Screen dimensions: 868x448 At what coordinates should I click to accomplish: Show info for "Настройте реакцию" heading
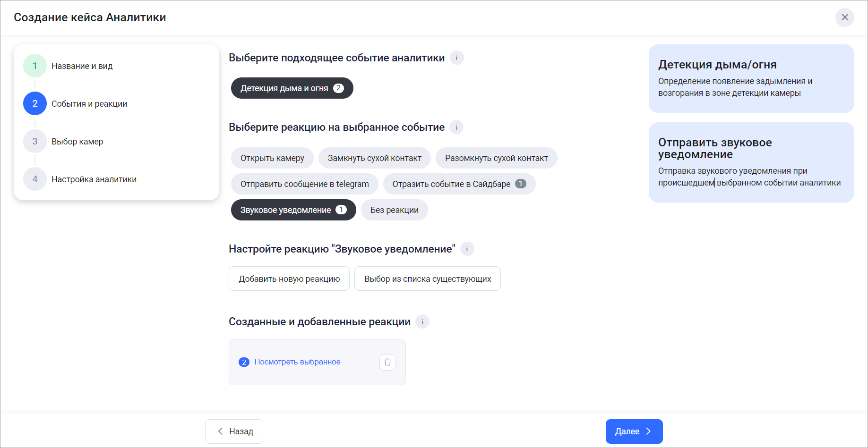(x=467, y=249)
